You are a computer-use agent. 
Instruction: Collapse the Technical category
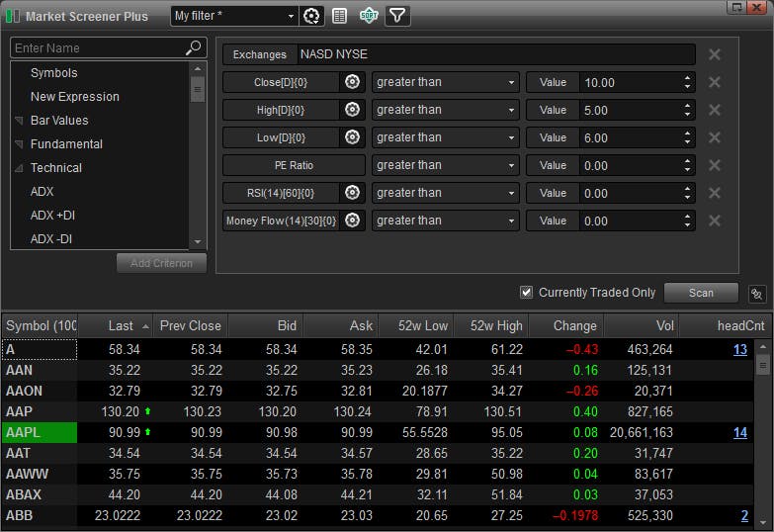[19, 168]
